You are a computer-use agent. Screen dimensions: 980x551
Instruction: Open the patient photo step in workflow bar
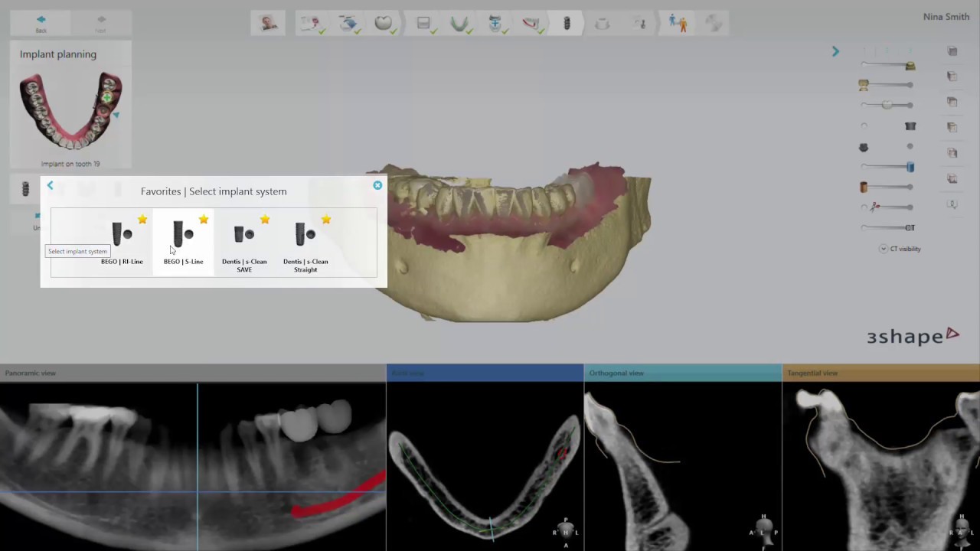(268, 24)
